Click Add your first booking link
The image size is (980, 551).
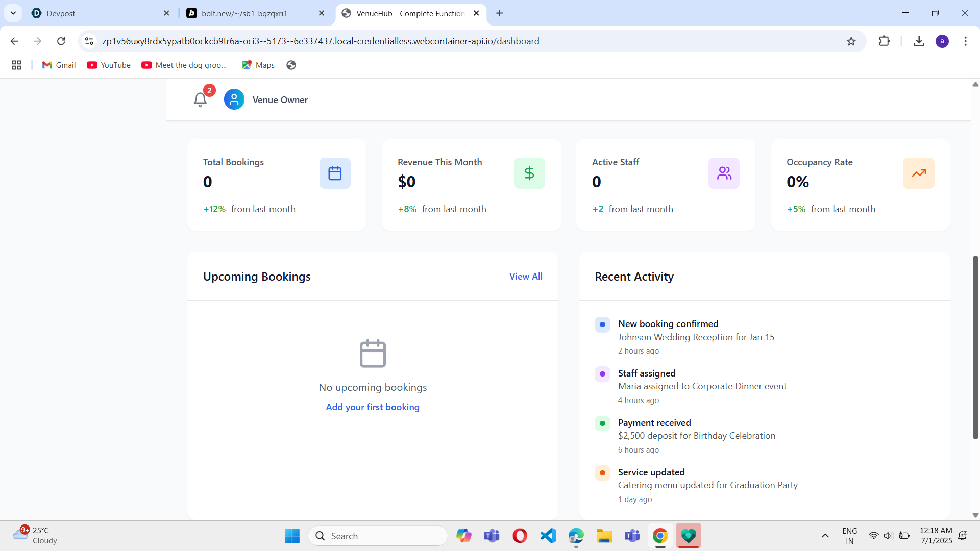[x=373, y=407]
